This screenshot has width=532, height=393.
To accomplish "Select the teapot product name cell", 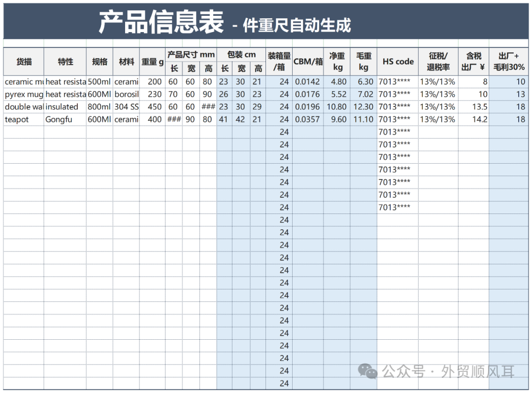I will (x=24, y=119).
